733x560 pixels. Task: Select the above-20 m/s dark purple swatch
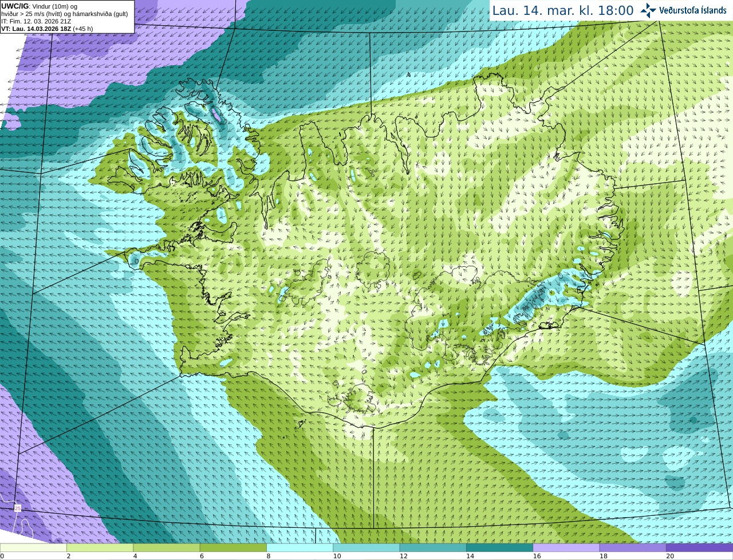pyautogui.click(x=699, y=547)
